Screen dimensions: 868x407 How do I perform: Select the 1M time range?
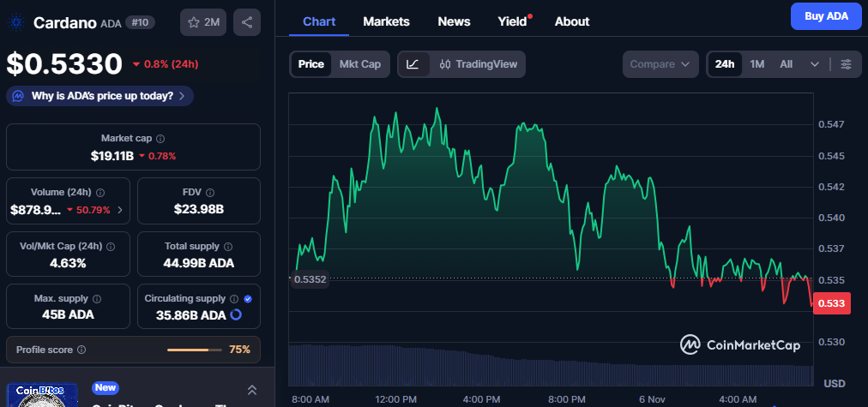pyautogui.click(x=756, y=64)
